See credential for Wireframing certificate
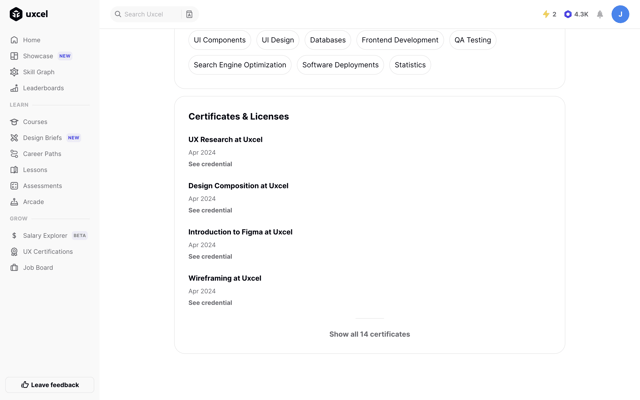The width and height of the screenshot is (640, 400). pyautogui.click(x=210, y=302)
